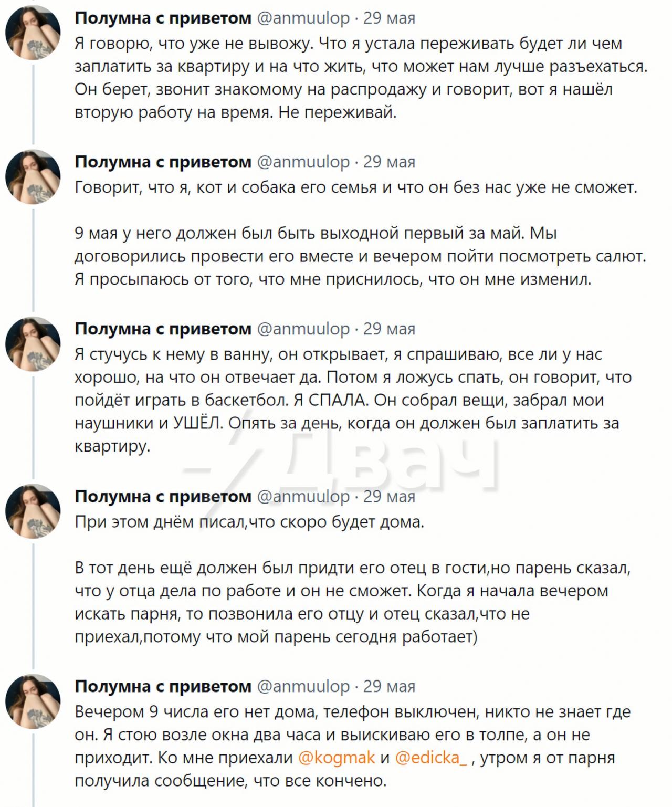Click @anmuulop handle above "Говорит, что я, кот"
The height and width of the screenshot is (807, 672).
coord(303,162)
